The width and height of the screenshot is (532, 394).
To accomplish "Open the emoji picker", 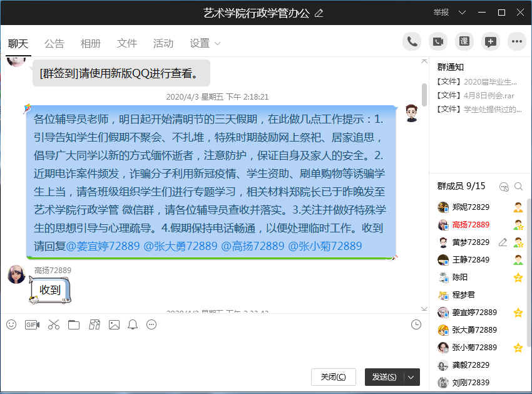I will (x=11, y=324).
